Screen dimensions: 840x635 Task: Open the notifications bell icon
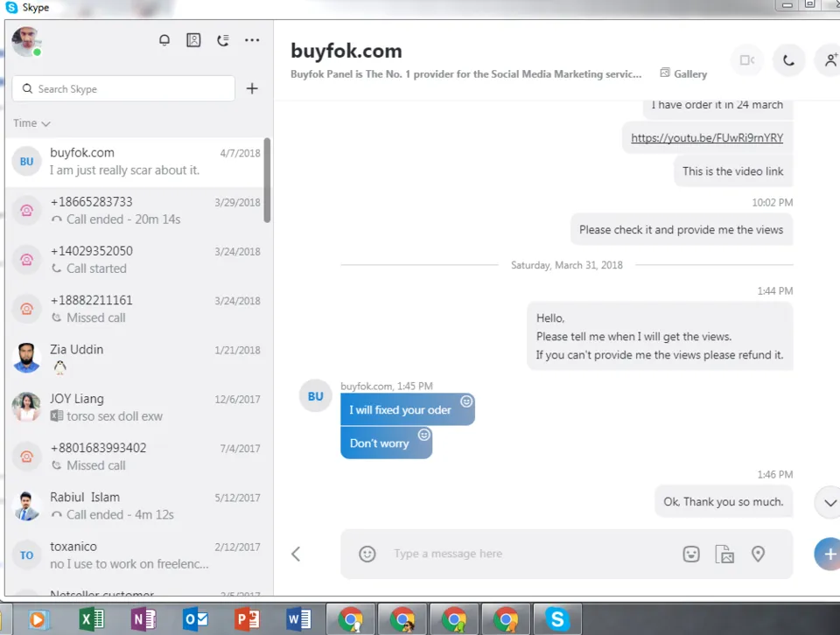click(x=164, y=40)
